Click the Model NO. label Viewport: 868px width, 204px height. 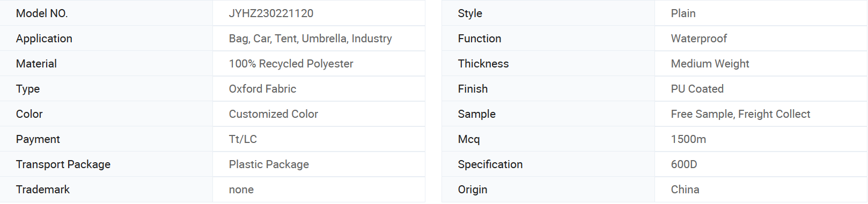[x=42, y=13]
